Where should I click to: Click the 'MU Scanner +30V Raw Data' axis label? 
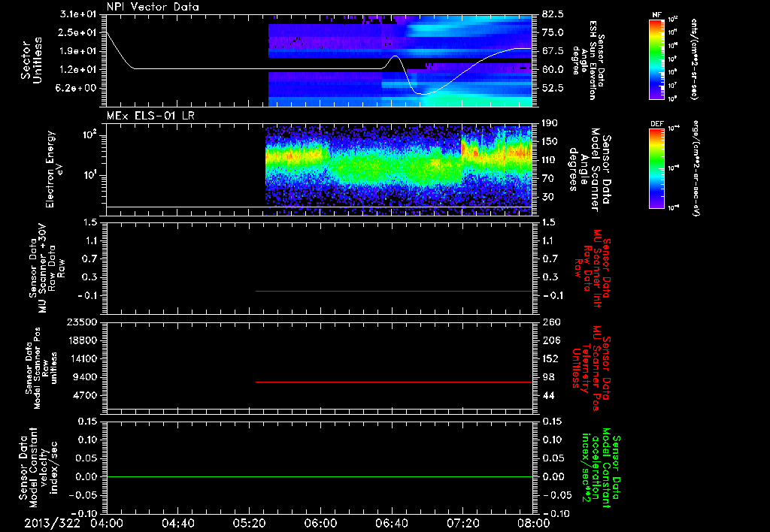click(x=47, y=268)
